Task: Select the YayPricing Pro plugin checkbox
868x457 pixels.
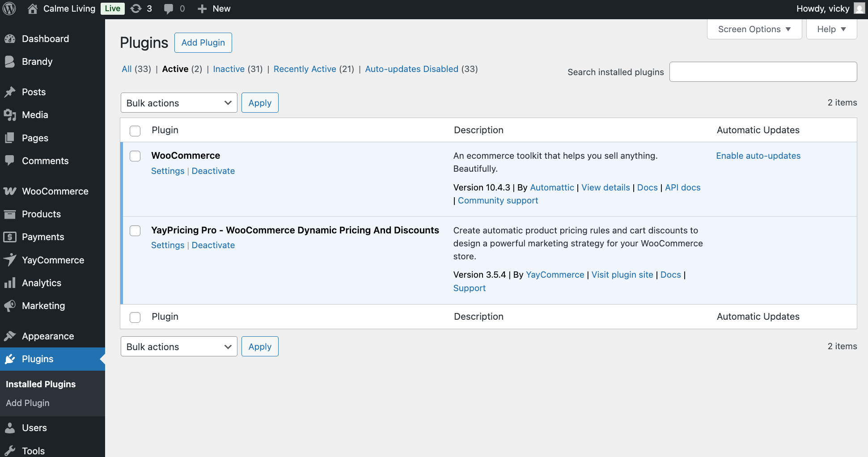Action: tap(135, 231)
